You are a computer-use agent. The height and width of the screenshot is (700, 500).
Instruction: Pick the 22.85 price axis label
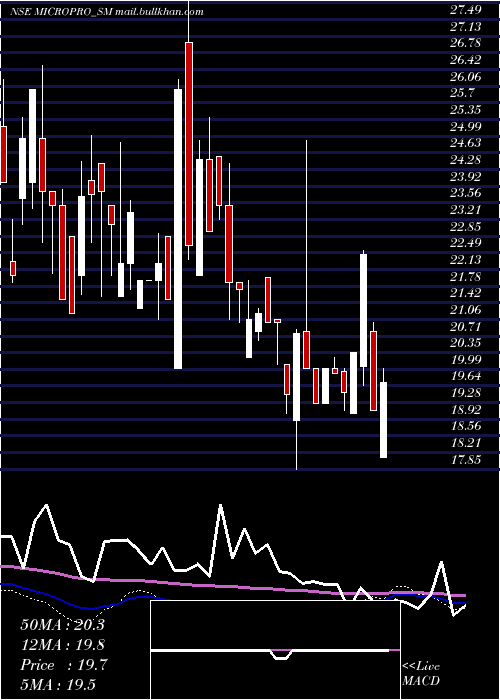pos(465,227)
